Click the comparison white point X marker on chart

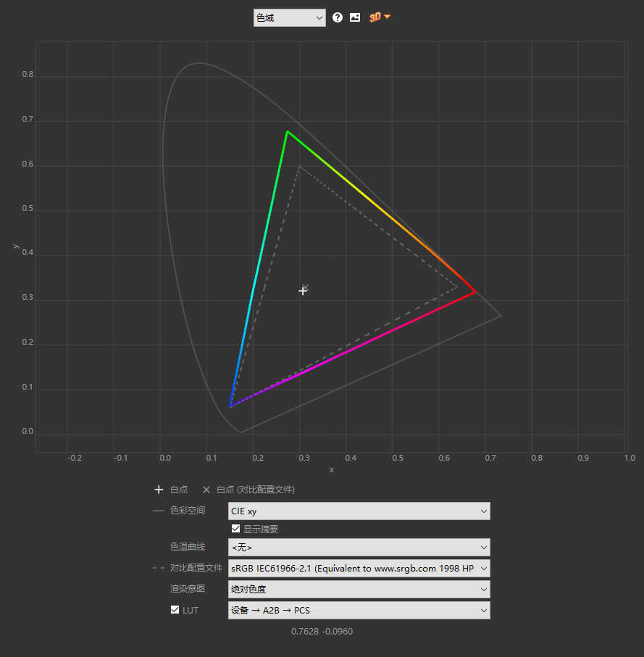coord(306,287)
